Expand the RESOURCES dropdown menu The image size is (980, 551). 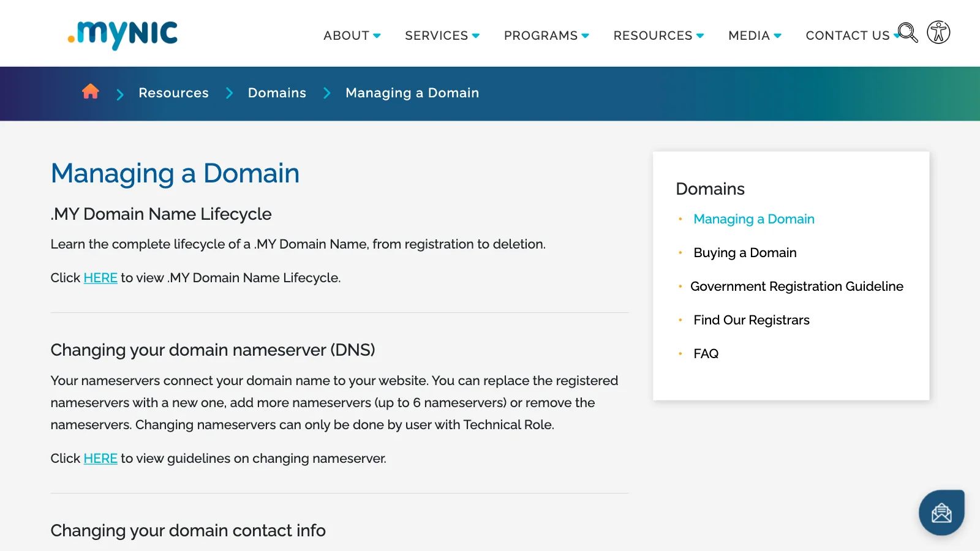(658, 36)
